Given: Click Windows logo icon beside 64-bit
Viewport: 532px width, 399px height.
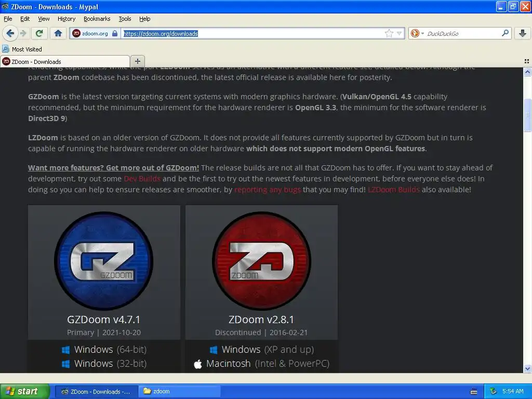Looking at the screenshot, I should [66, 350].
